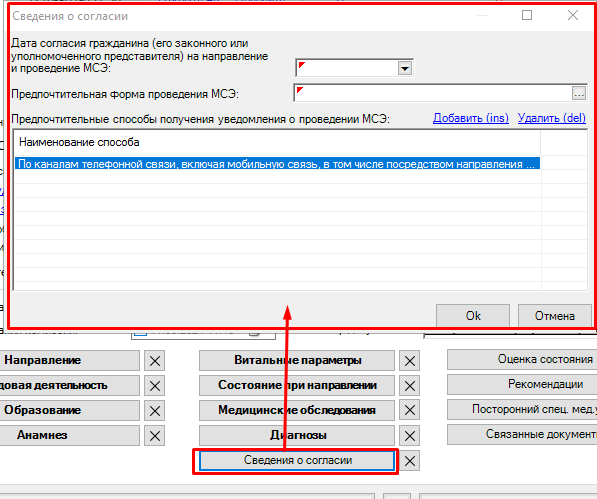The height and width of the screenshot is (499, 597).
Task: Clear Сведения о согласии with its X icon
Action: pos(410,461)
